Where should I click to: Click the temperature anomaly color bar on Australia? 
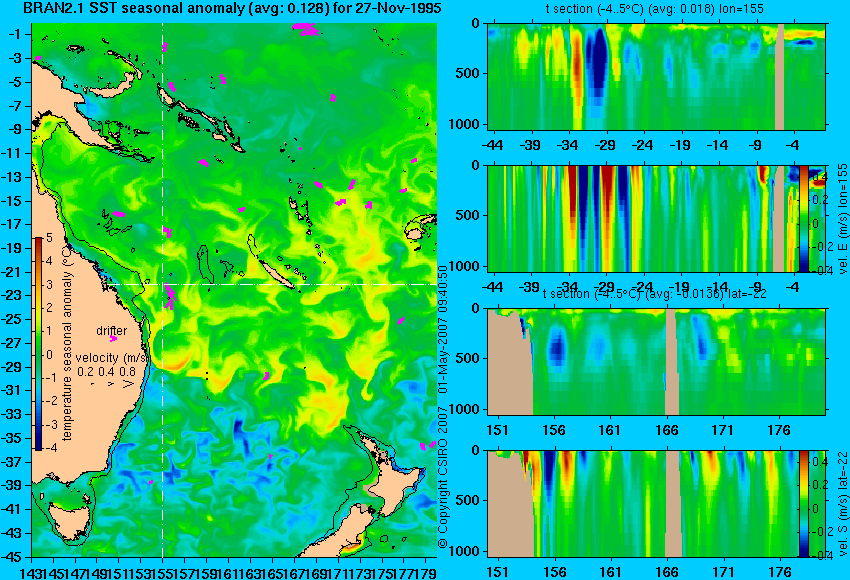[x=38, y=344]
